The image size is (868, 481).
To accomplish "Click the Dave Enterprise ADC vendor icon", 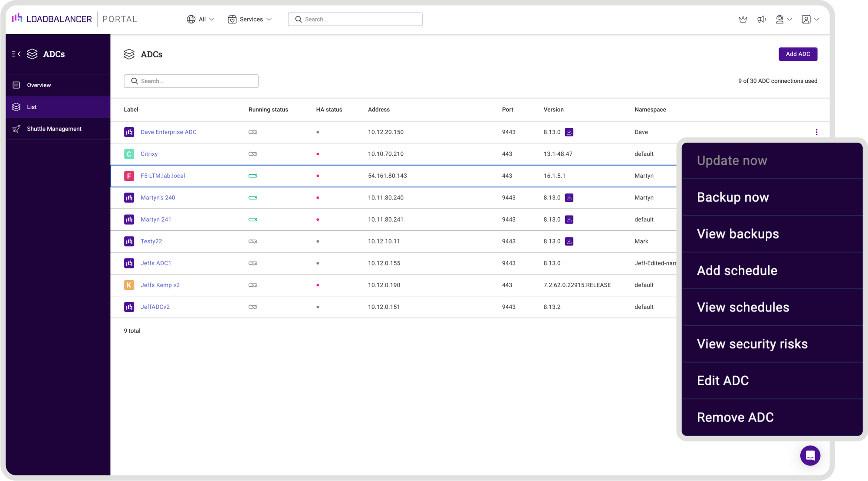I will pyautogui.click(x=129, y=132).
